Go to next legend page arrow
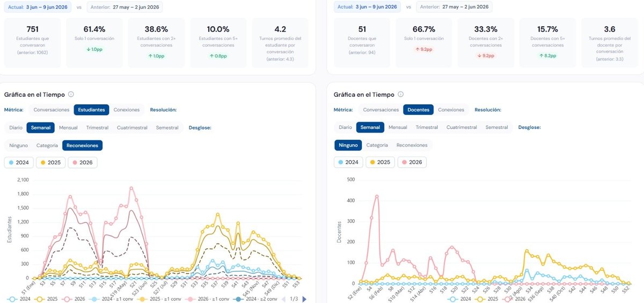The height and width of the screenshot is (303, 644). (304, 299)
